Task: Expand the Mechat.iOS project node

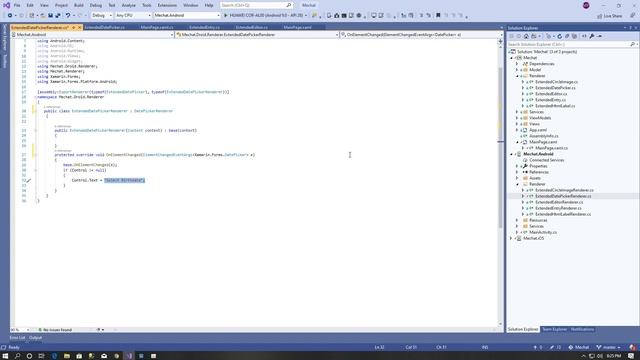Action: [511, 238]
